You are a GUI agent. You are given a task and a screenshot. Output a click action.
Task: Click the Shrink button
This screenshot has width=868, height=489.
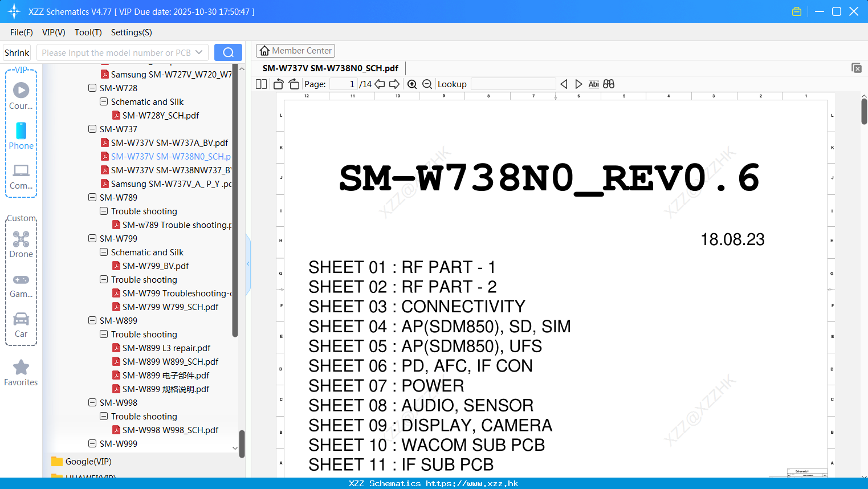pos(17,52)
